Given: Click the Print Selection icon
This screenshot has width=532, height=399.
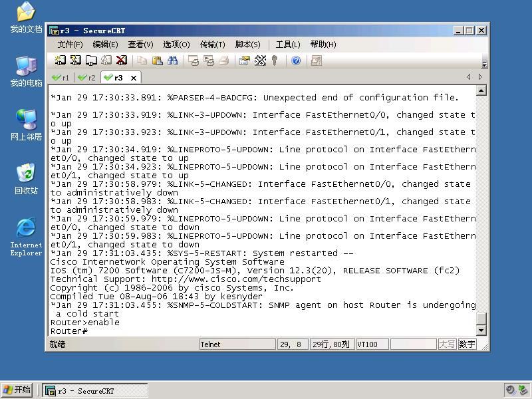Looking at the screenshot, I should 209,61.
